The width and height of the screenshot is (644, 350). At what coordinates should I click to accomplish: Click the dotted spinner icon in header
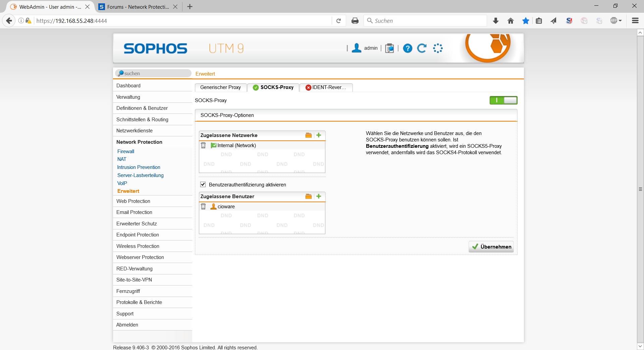click(438, 48)
